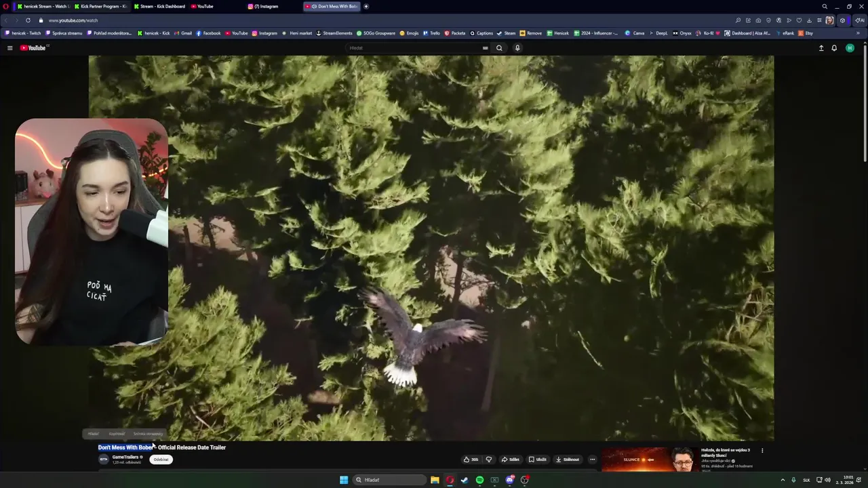Open Opera's find-in-page magnifier icon

(738, 20)
